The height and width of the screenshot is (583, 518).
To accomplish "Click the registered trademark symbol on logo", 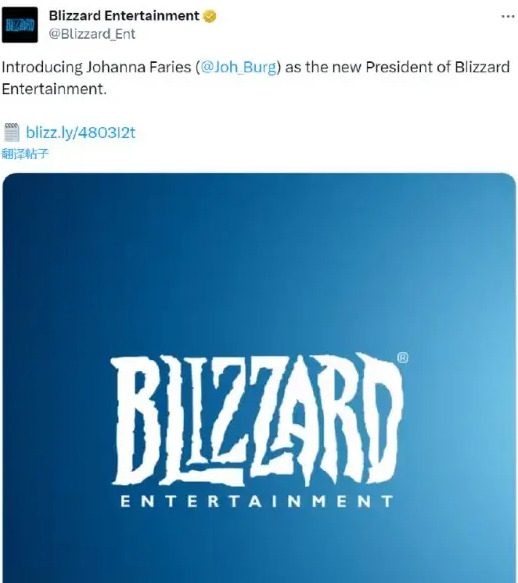I will pyautogui.click(x=402, y=358).
